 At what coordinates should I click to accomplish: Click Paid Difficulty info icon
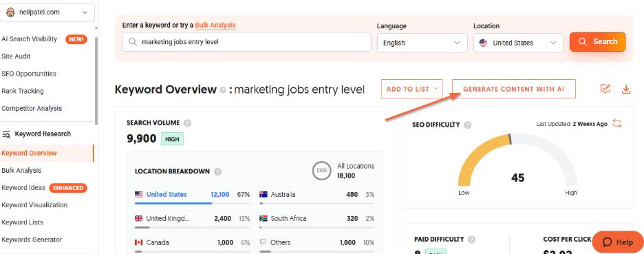(x=471, y=240)
